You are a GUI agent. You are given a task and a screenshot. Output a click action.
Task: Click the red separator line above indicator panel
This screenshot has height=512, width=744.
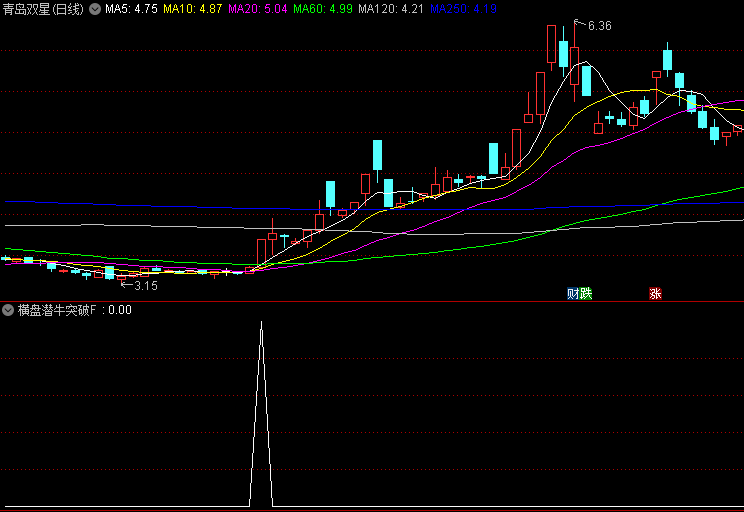(372, 301)
